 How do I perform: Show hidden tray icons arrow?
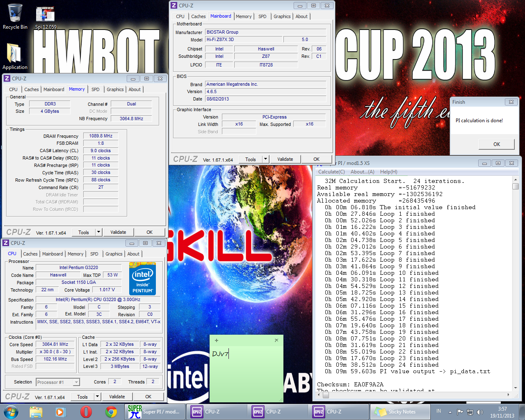[x=450, y=412]
